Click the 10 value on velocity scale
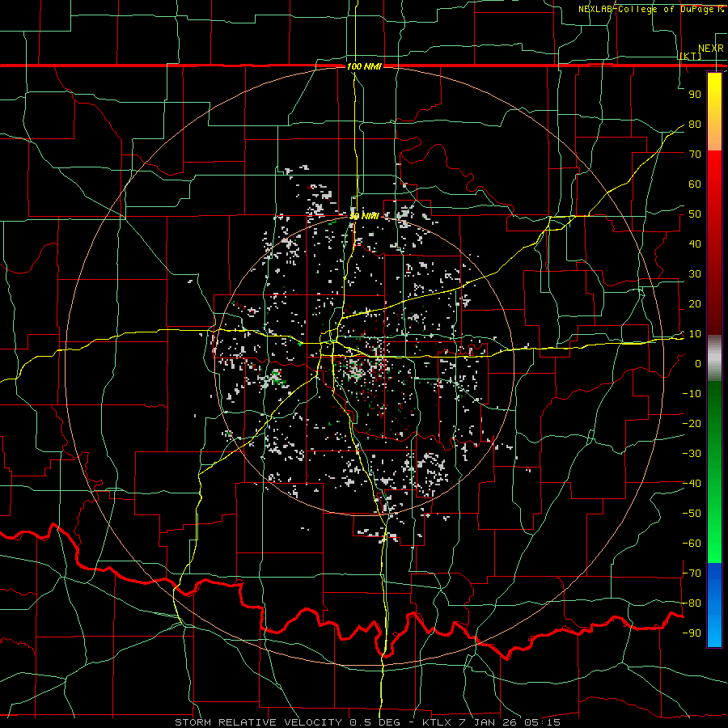The height and width of the screenshot is (728, 728). [695, 334]
